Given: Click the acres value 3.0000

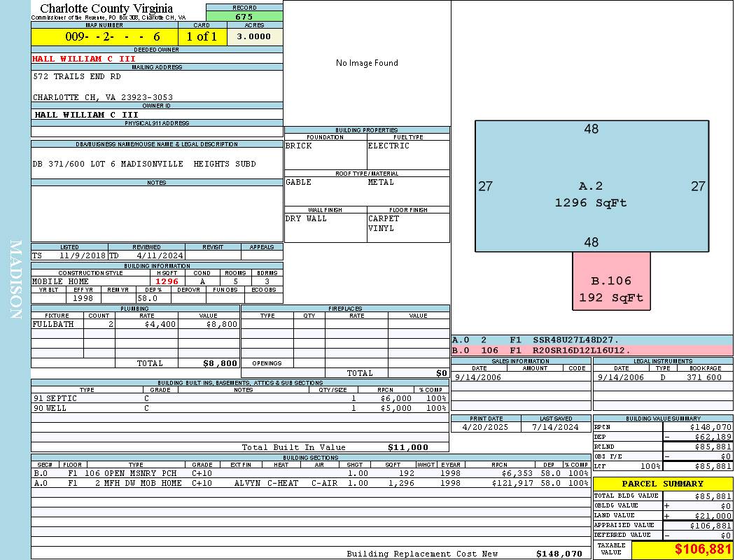Looking at the screenshot, I should pos(253,37).
